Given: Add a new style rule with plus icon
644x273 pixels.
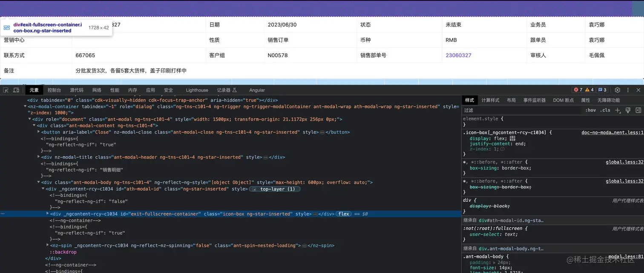Looking at the screenshot, I should pyautogui.click(x=618, y=110).
